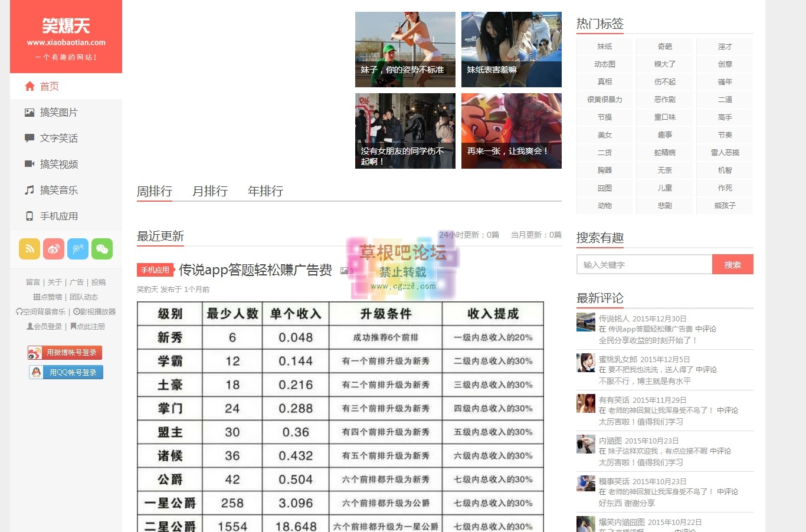Switch to the 月排行 tab
Image resolution: width=806 pixels, height=532 pixels.
pos(210,191)
